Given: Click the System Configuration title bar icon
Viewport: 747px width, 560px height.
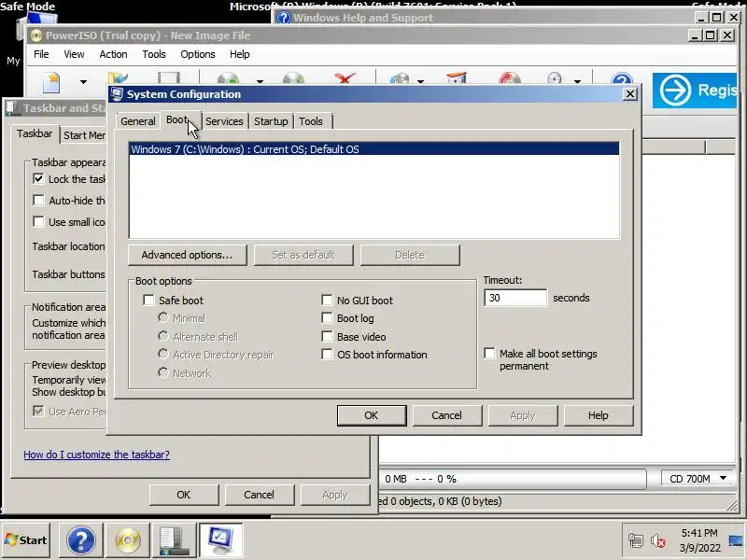Looking at the screenshot, I should (x=117, y=94).
